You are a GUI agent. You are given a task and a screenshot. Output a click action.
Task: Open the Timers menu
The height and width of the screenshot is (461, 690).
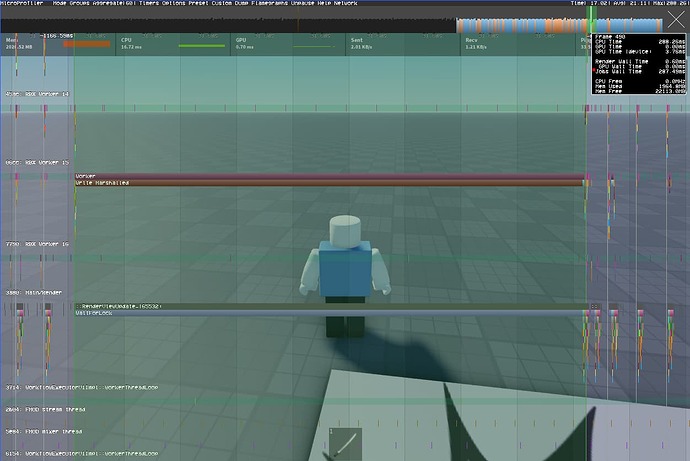(149, 3)
